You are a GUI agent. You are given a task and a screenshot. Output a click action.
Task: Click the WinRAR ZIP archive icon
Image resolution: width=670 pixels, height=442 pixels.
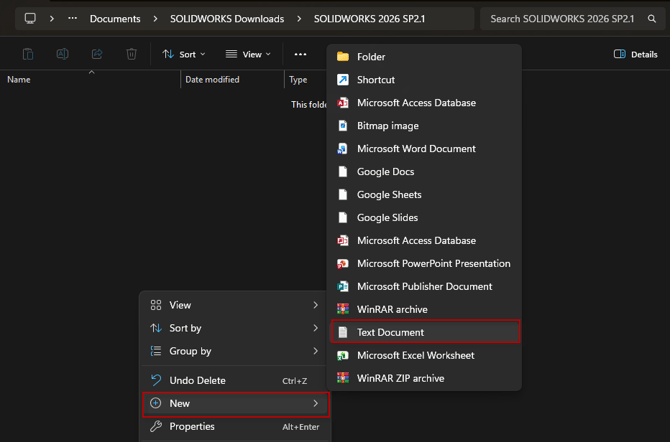coord(343,378)
